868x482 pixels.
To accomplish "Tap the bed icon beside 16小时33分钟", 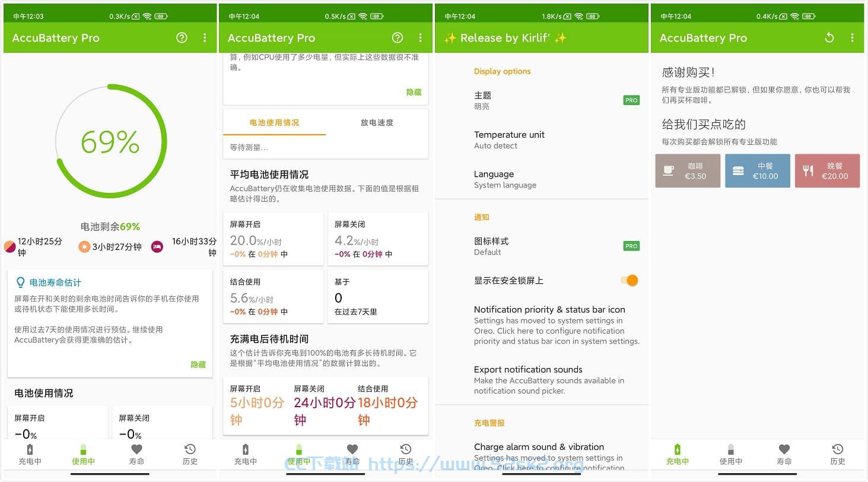I will 157,247.
